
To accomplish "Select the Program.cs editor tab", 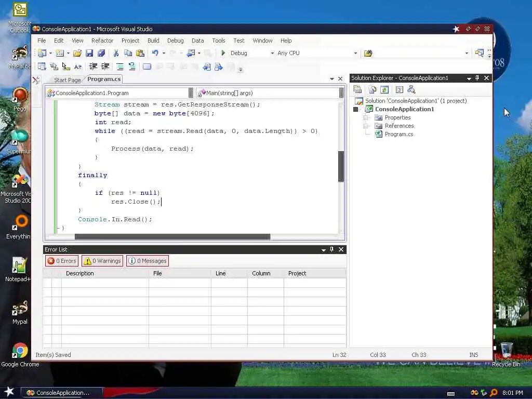I will tap(104, 79).
